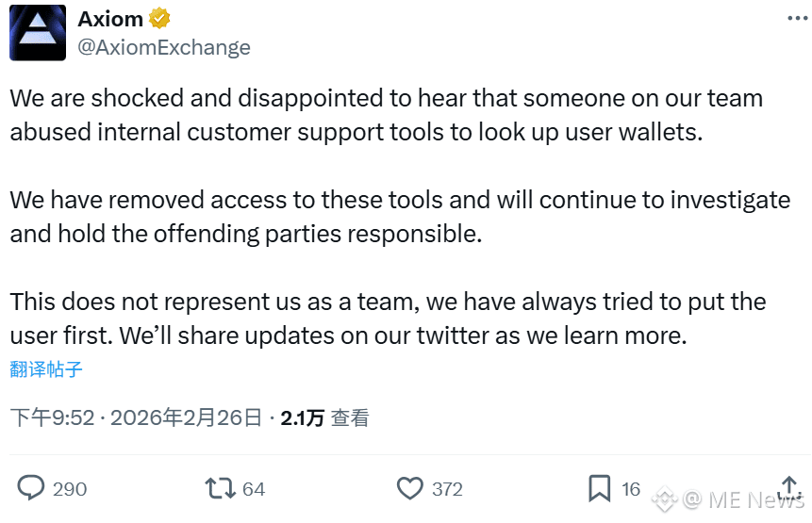Click the paragraph starting "We are shocked"

click(387, 114)
